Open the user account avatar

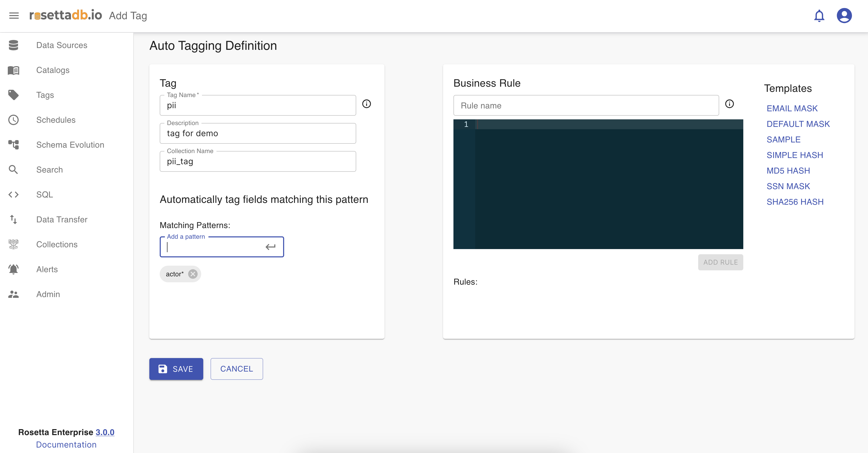(844, 16)
